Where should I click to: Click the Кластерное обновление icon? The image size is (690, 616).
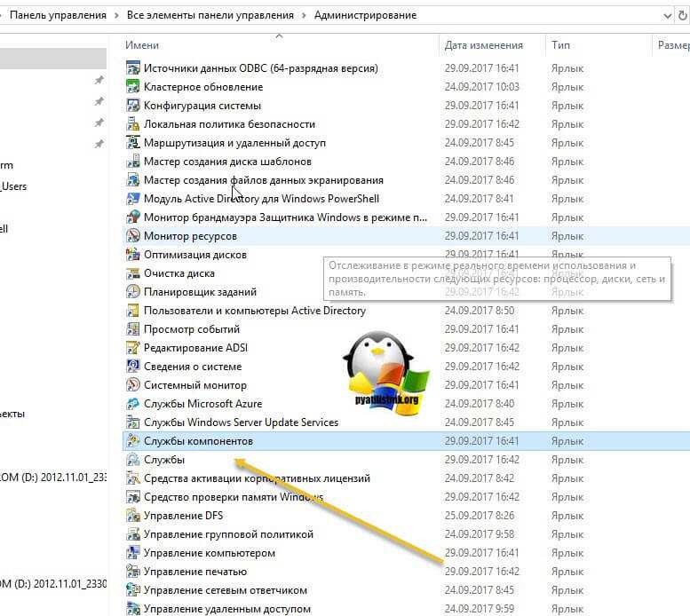point(133,87)
